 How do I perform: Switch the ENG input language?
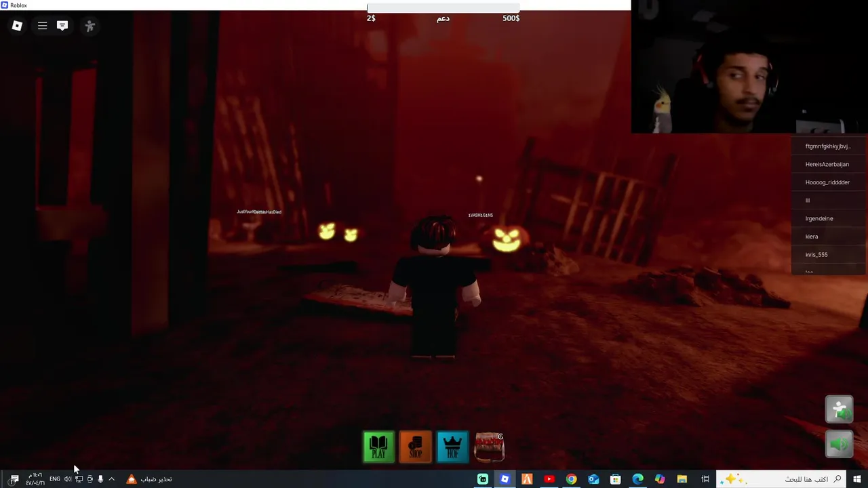54,479
